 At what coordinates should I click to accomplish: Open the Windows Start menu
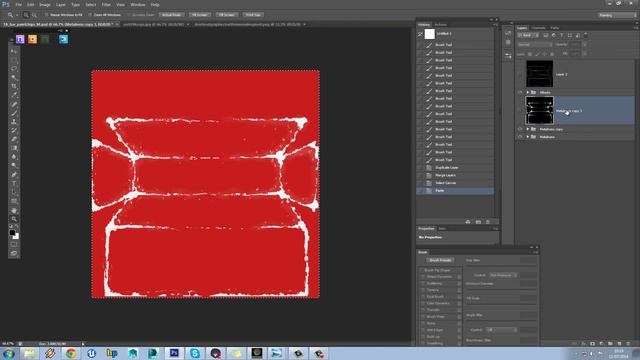pos(9,353)
